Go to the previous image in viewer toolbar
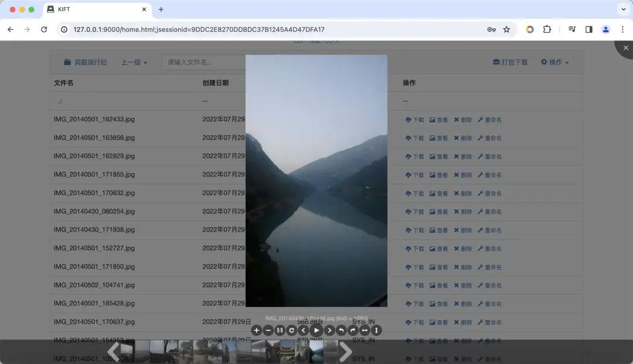Image resolution: width=633 pixels, height=364 pixels. [304, 331]
